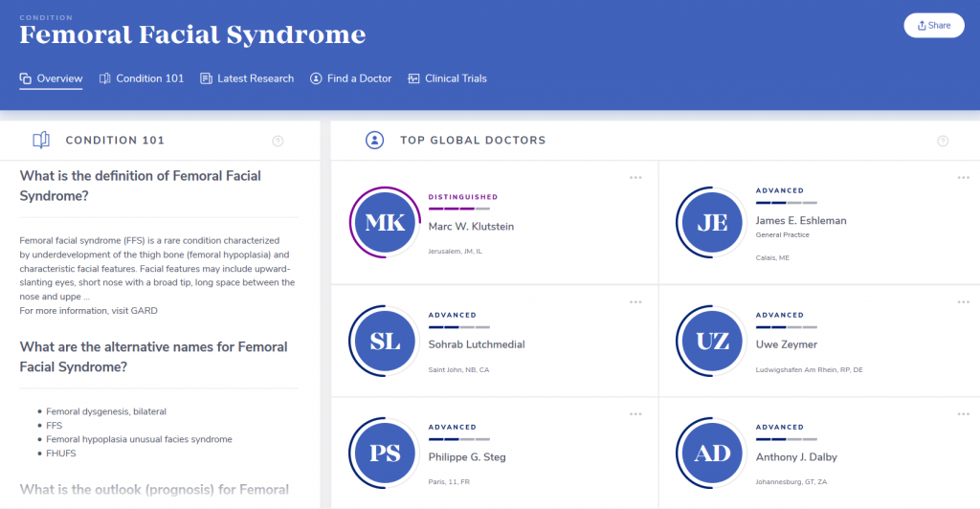Open three-dot menu for Uwe Zeymer

click(964, 301)
